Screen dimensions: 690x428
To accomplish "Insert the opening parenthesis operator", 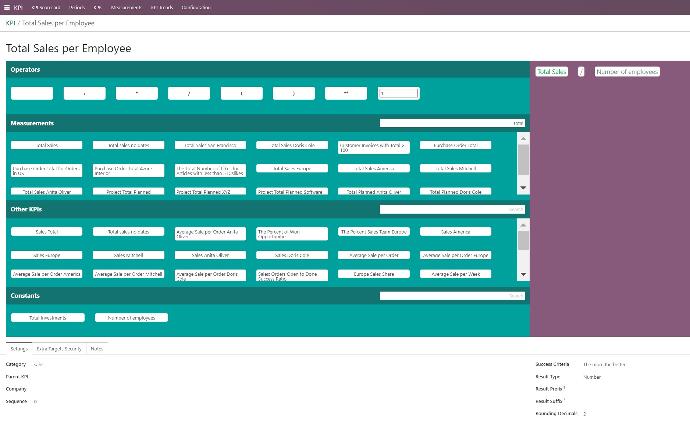I will 242,93.
